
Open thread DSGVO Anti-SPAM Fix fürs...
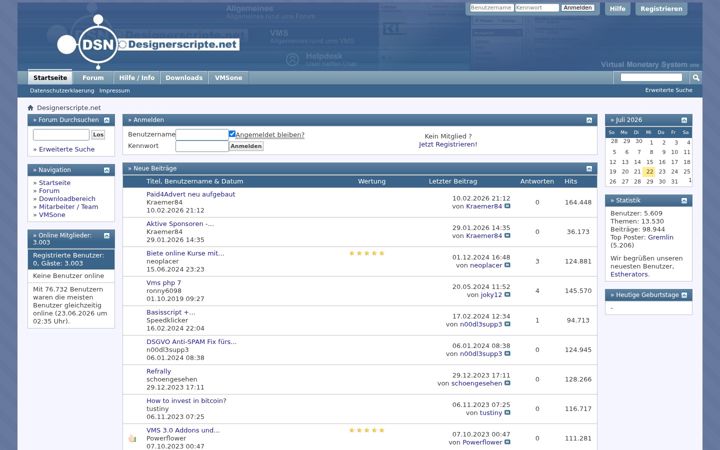coord(191,342)
